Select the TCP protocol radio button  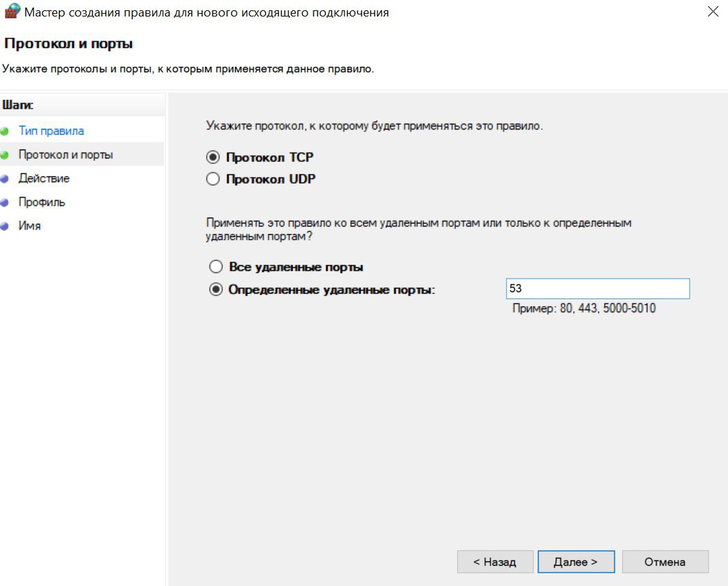click(212, 158)
